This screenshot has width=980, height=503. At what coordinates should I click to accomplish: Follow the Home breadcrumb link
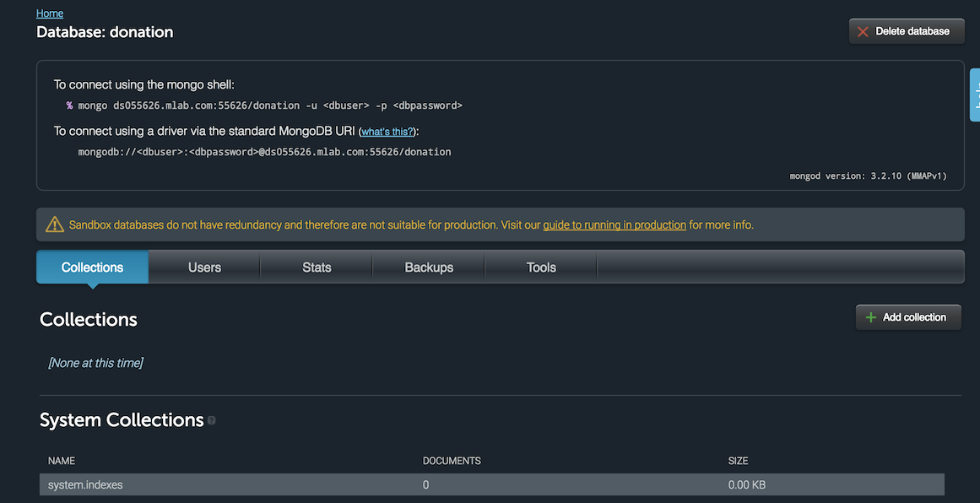[50, 14]
